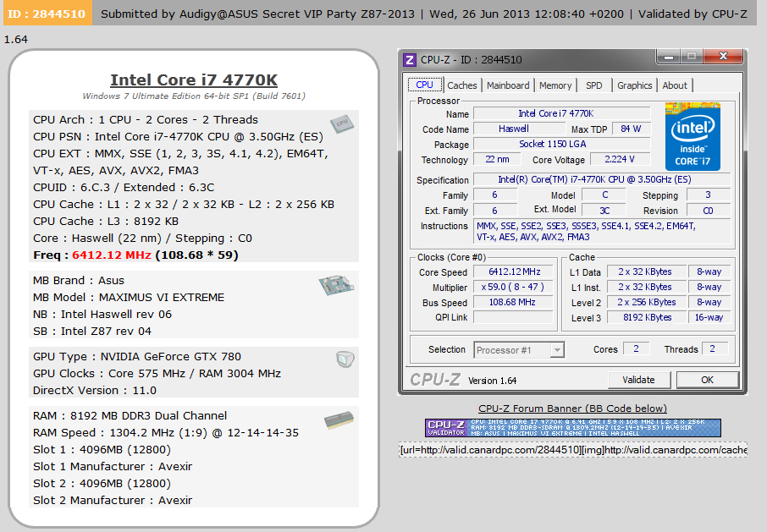Click the empty QPI Link field
Image resolution: width=767 pixels, height=532 pixels.
point(514,317)
